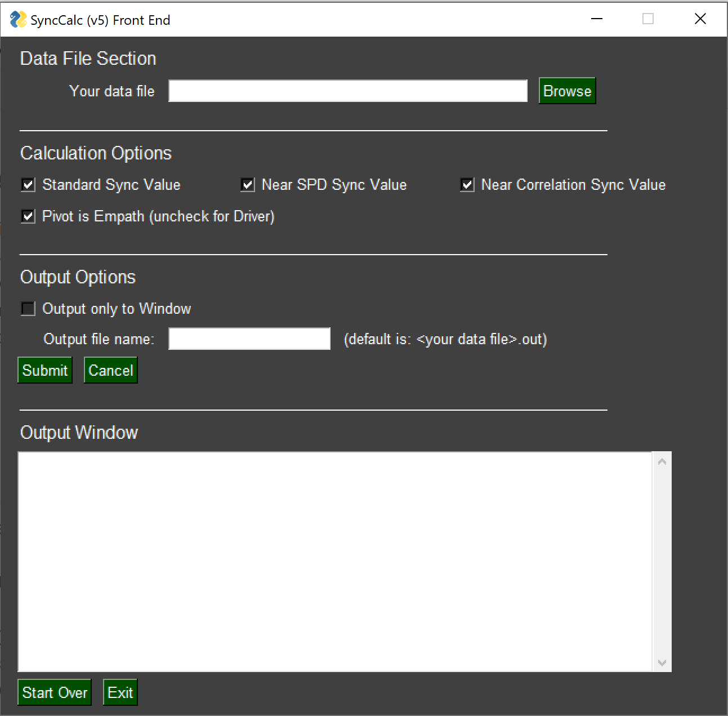This screenshot has width=728, height=716.
Task: Disable Near Correlation Sync Value
Action: tap(467, 185)
